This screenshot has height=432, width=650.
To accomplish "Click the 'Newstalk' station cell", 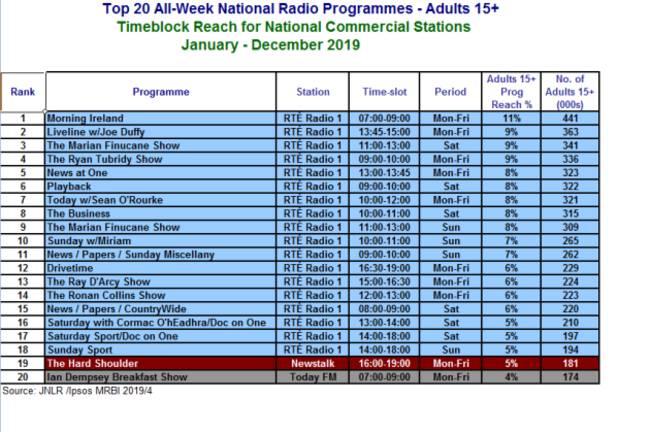I will click(x=313, y=364).
